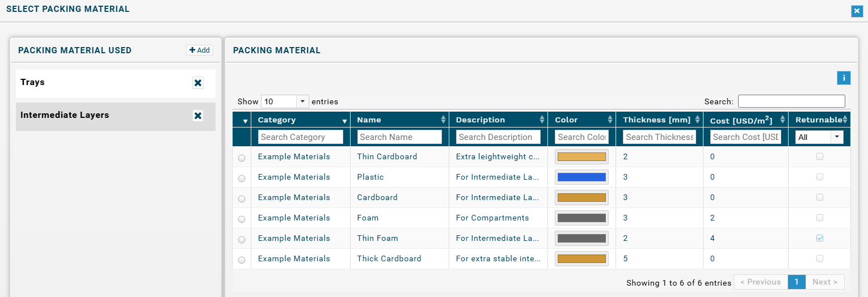The width and height of the screenshot is (868, 297).
Task: Toggle Returnable checkbox for Thin Cardboard
Action: point(820,156)
